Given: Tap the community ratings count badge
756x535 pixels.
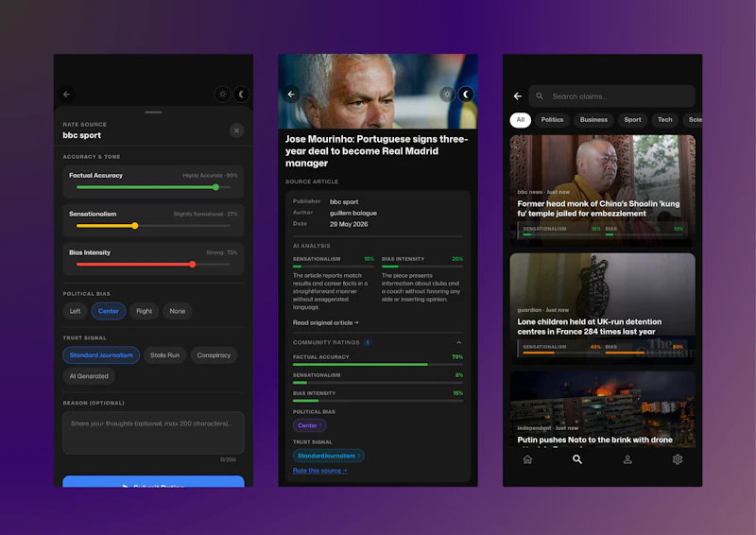Looking at the screenshot, I should pos(368,342).
